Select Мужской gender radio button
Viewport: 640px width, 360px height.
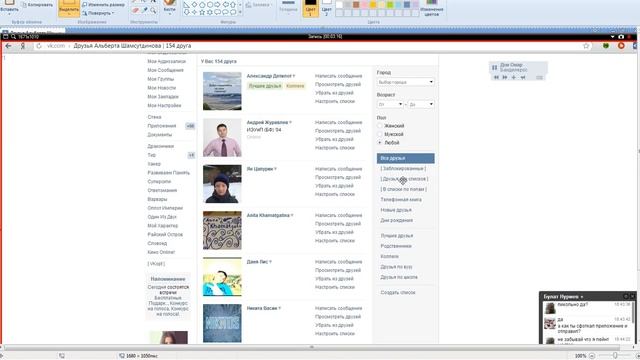point(380,134)
